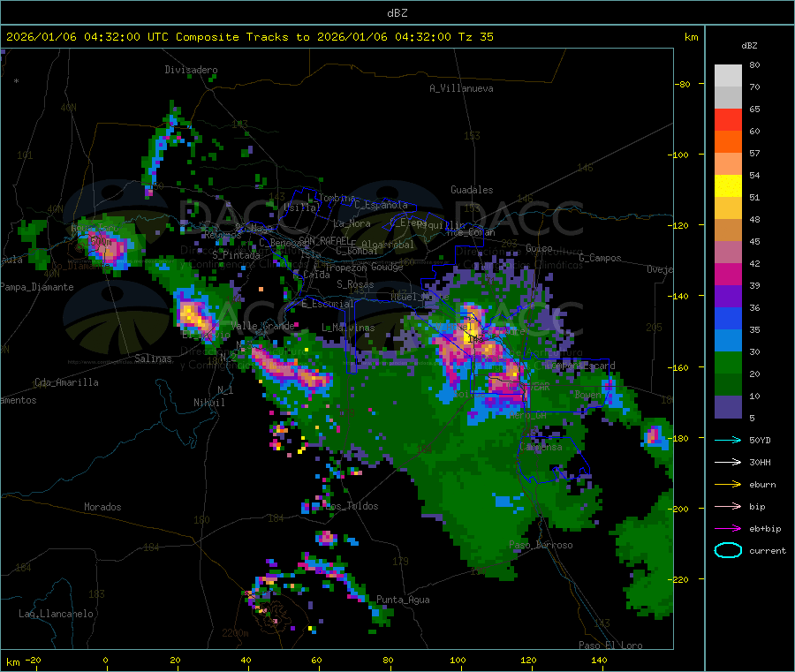Viewport: 795px width, 672px height.
Task: Click the 'C_Campos' map label
Action: (600, 258)
